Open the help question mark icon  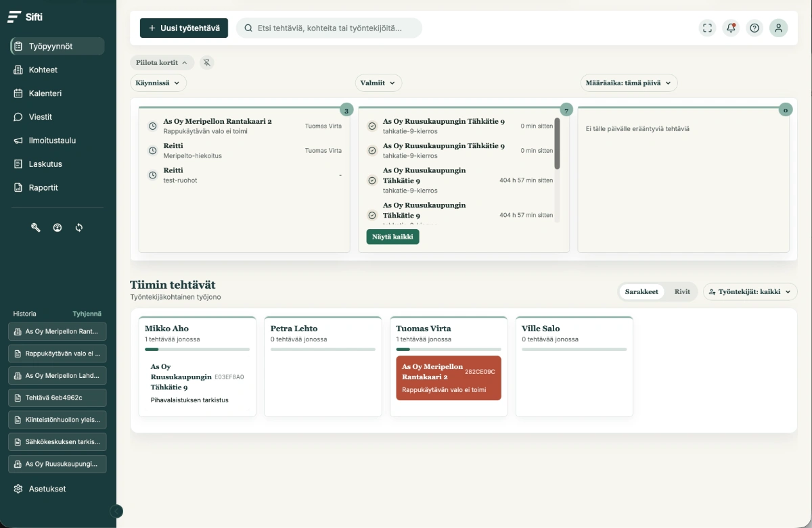754,28
